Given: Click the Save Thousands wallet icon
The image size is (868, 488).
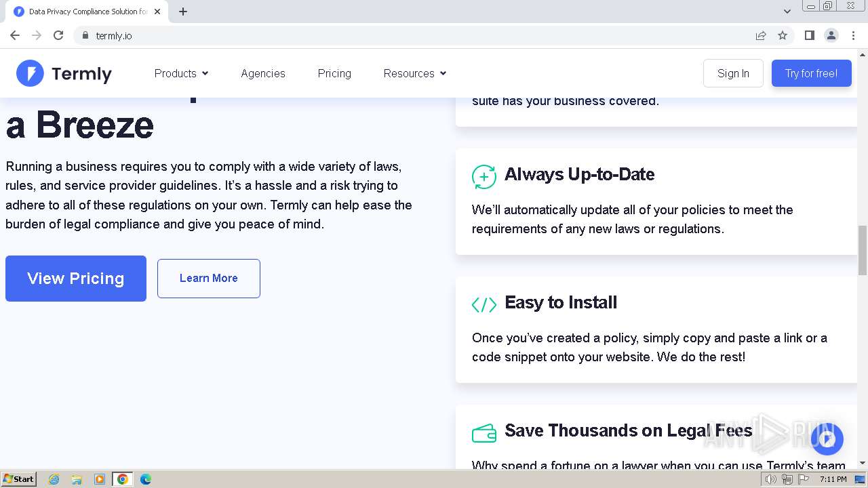Looking at the screenshot, I should (484, 433).
